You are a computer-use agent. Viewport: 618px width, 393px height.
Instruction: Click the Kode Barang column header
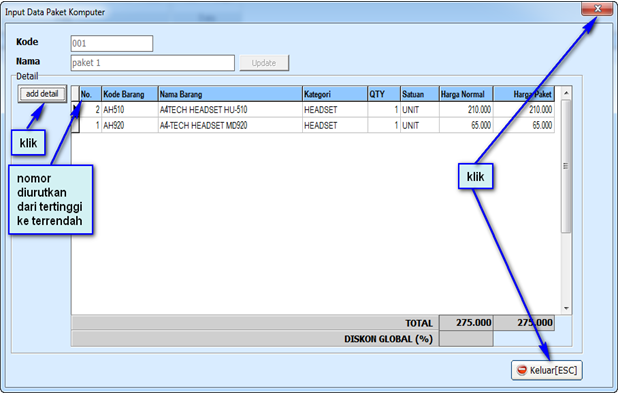(130, 94)
